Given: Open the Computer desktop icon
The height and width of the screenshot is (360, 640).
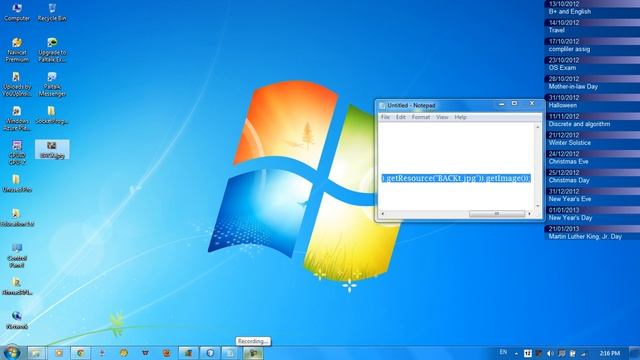Looking at the screenshot, I should (x=17, y=12).
